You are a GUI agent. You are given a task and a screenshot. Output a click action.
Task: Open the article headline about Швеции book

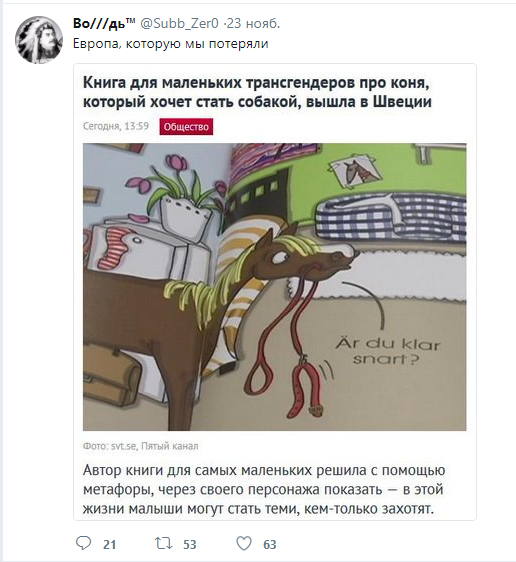tap(257, 92)
